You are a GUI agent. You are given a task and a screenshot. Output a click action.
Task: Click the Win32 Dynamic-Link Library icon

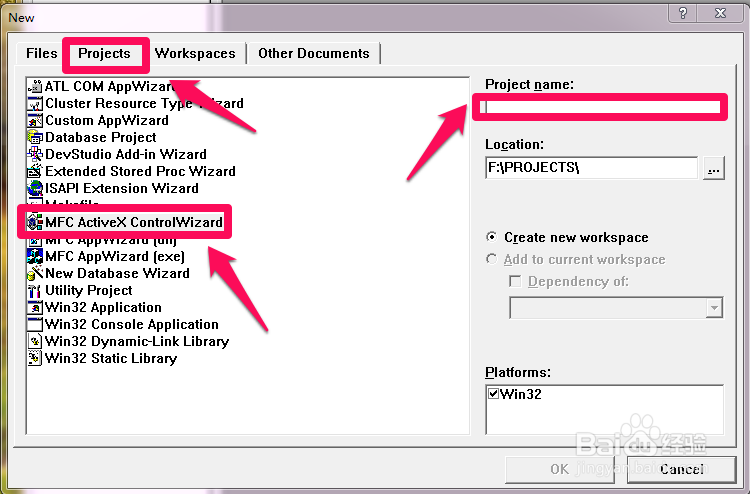coord(35,341)
